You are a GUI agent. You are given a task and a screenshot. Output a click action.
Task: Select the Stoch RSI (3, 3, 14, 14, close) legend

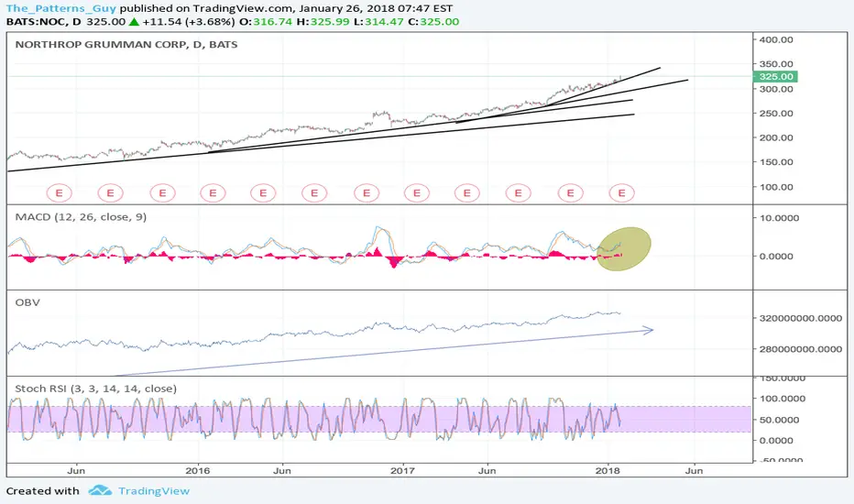96,389
